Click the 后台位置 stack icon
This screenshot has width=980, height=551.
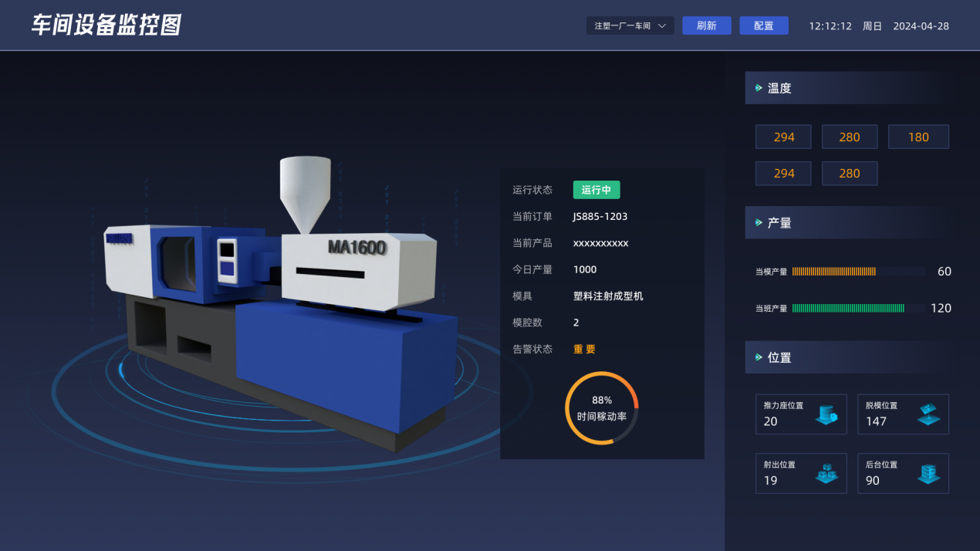(928, 474)
